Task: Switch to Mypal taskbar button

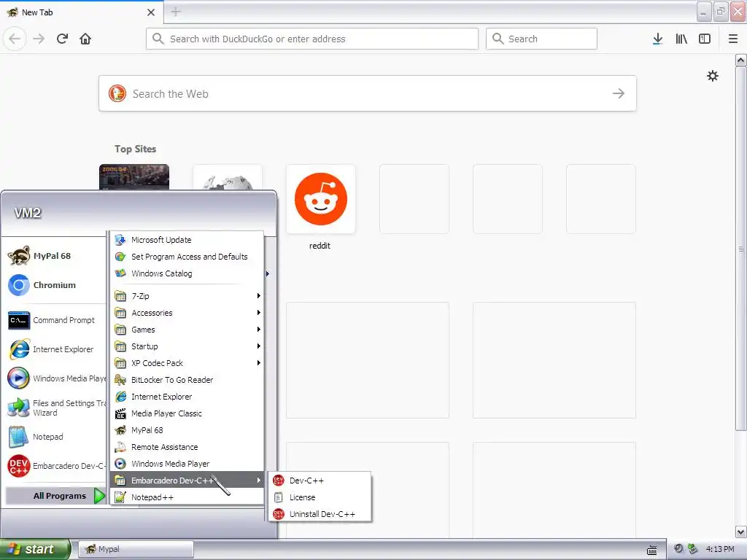Action: (136, 549)
